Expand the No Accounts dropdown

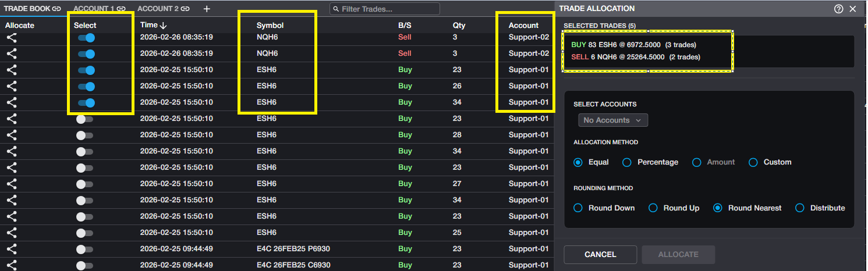click(x=613, y=120)
